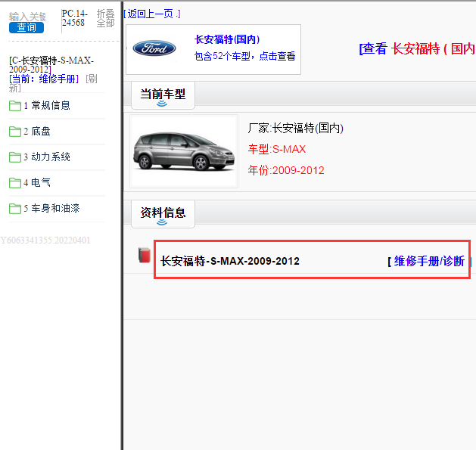Click folder icon beside 3 动力系统
The height and width of the screenshot is (450, 476).
click(x=15, y=157)
